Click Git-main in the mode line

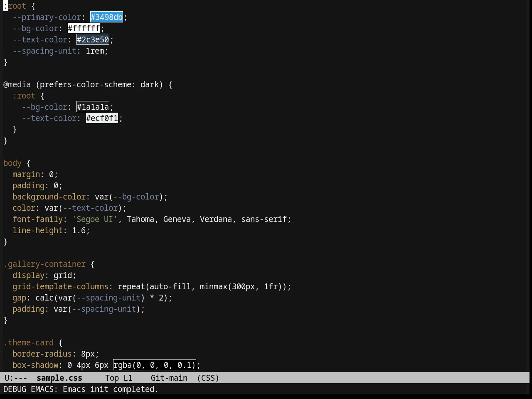(x=169, y=378)
